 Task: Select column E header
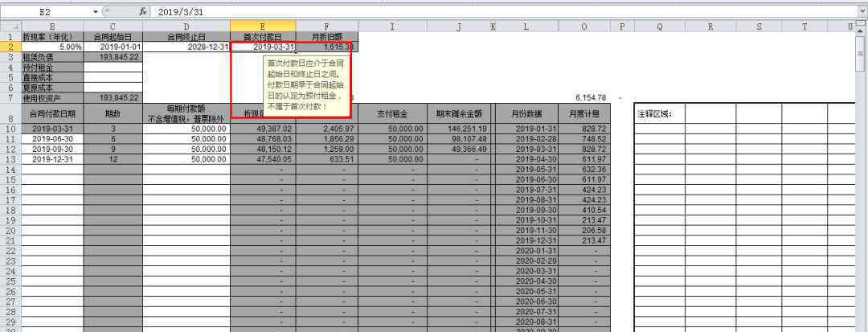pyautogui.click(x=263, y=27)
